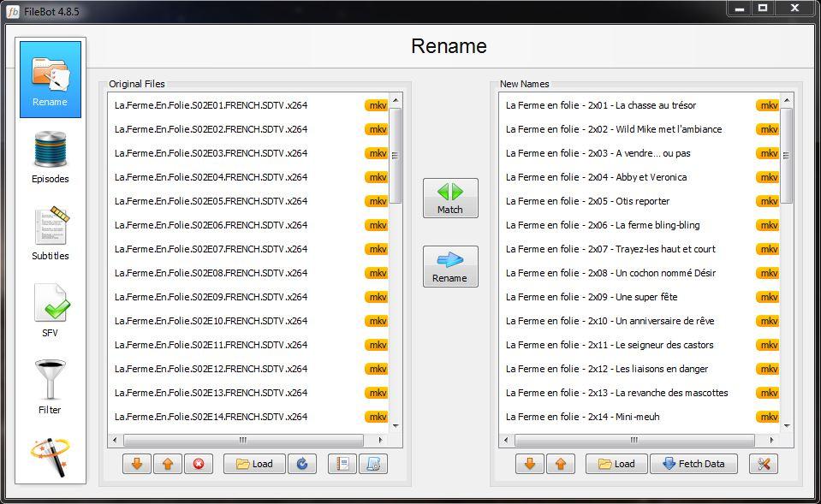Image resolution: width=821 pixels, height=504 pixels.
Task: Move original file down with the arrow button
Action: [137, 464]
